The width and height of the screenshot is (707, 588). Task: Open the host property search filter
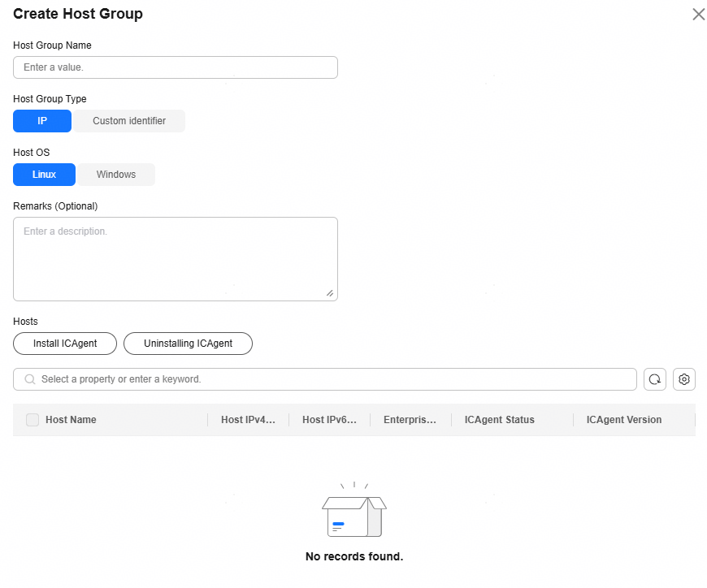pyautogui.click(x=333, y=379)
